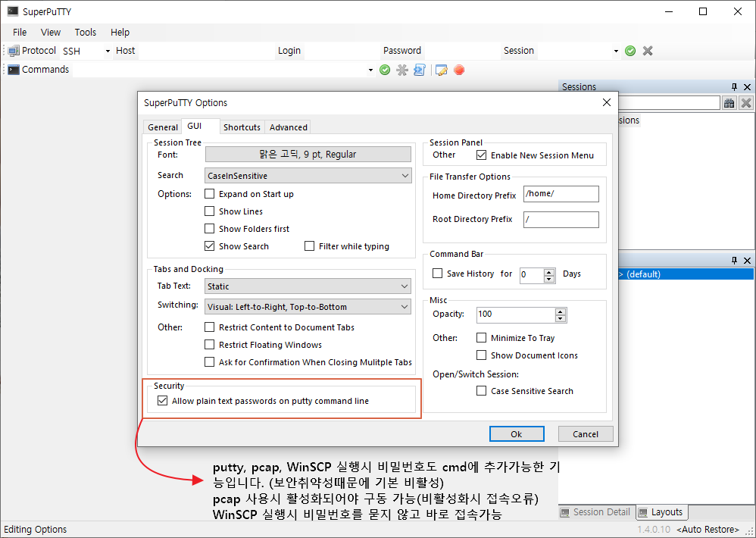
Task: Enable Show Document Icons
Action: 481,355
